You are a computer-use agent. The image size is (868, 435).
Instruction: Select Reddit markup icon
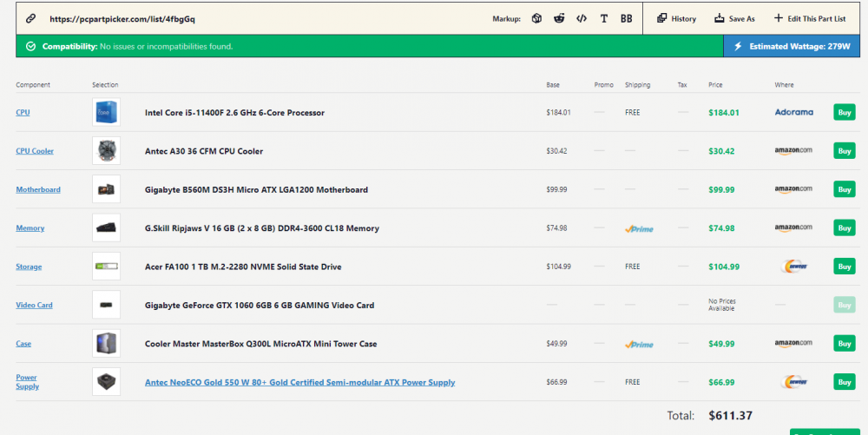coord(559,18)
